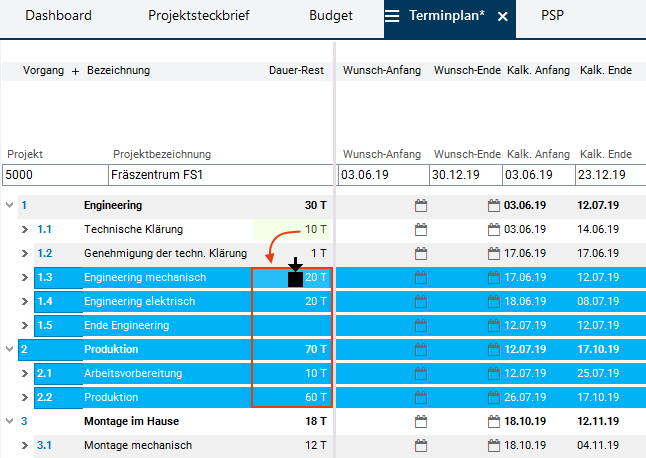
Task: Collapse the Engineering group row 1
Action: [10, 206]
